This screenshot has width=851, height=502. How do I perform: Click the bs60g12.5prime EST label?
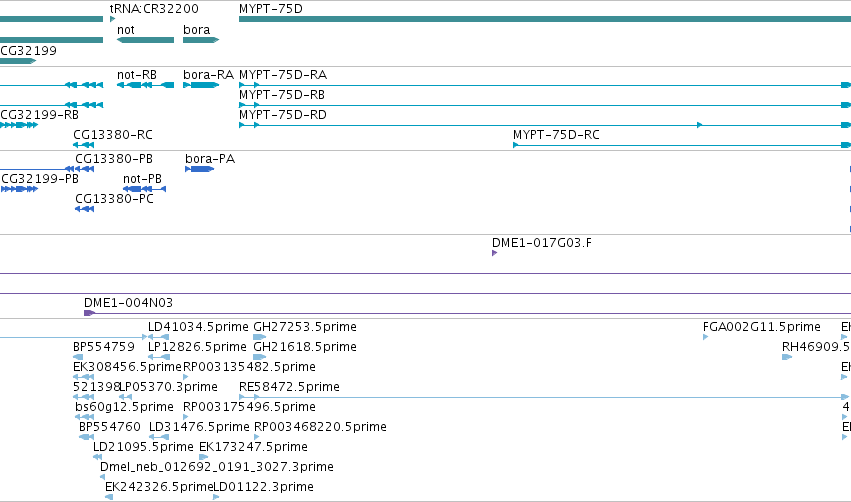124,407
